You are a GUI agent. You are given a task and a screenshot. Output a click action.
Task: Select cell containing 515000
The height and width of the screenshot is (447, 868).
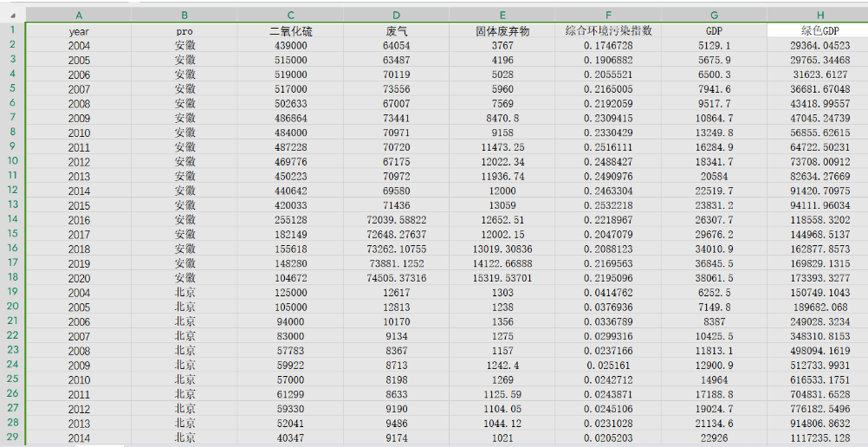(x=290, y=60)
